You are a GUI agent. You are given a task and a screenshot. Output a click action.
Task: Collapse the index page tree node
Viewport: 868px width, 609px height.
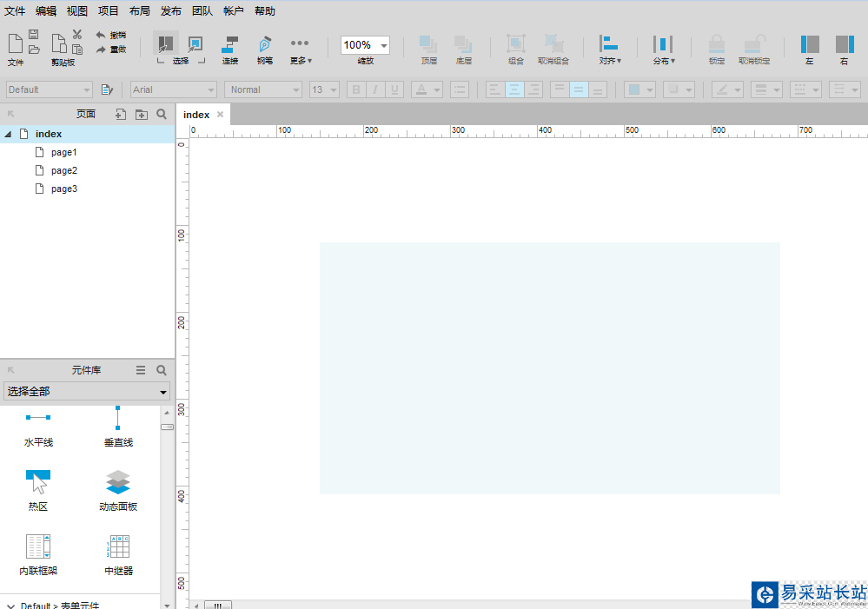point(8,134)
